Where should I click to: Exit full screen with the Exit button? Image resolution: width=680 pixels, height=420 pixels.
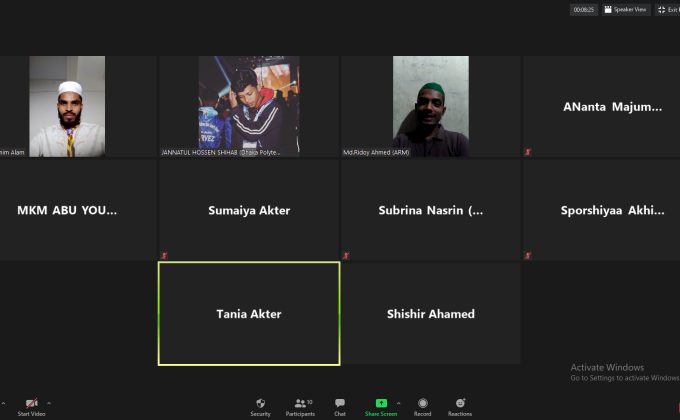pyautogui.click(x=668, y=10)
